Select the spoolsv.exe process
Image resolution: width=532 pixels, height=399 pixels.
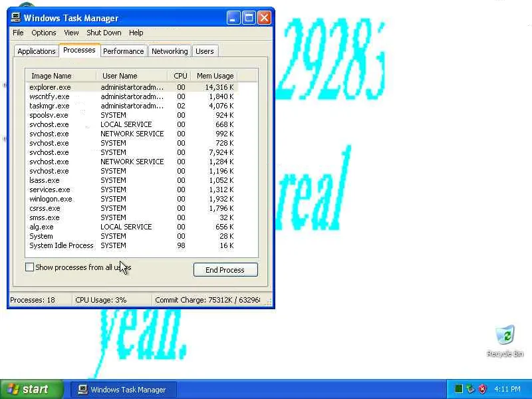[132, 115]
